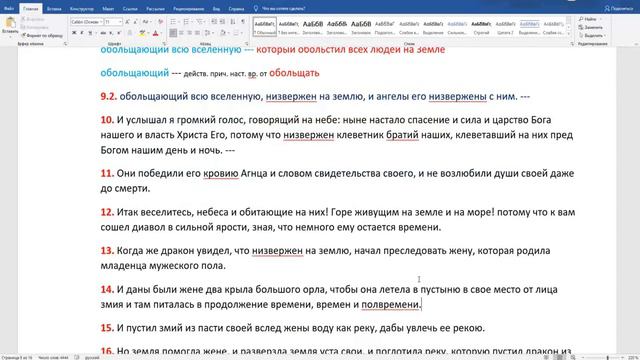Image resolution: width=640 pixels, height=360 pixels.
Task: Click Формат по образцу (Format Painter)
Action: tap(42, 36)
